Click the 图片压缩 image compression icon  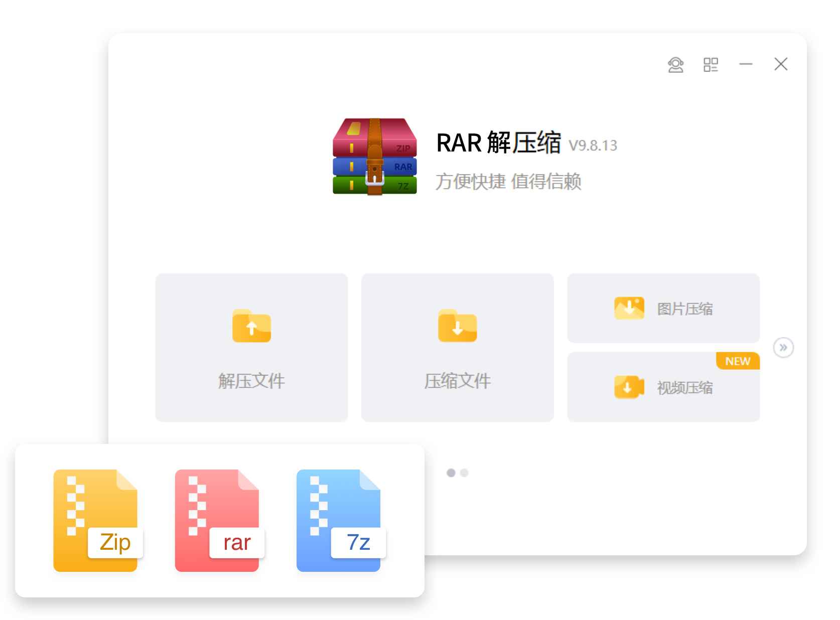coord(629,308)
